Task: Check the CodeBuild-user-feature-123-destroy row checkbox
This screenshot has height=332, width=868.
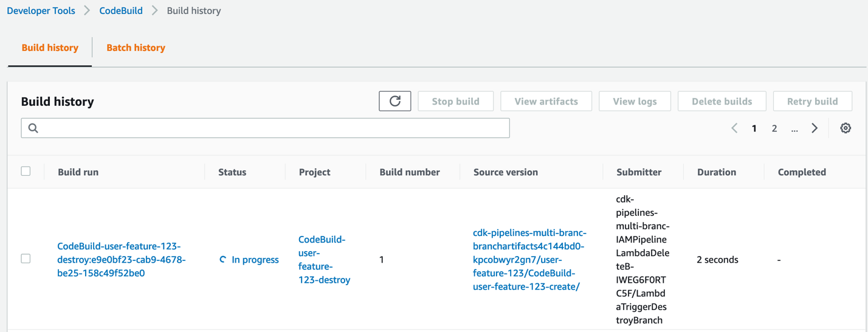Action: [26, 258]
